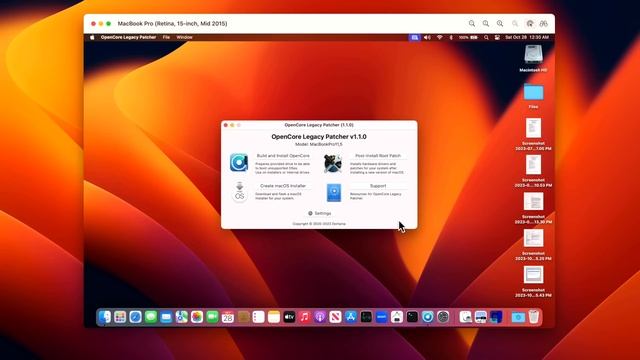
Task: Click the highlighted screen sharing status icon in menu bar
Action: 414,37
